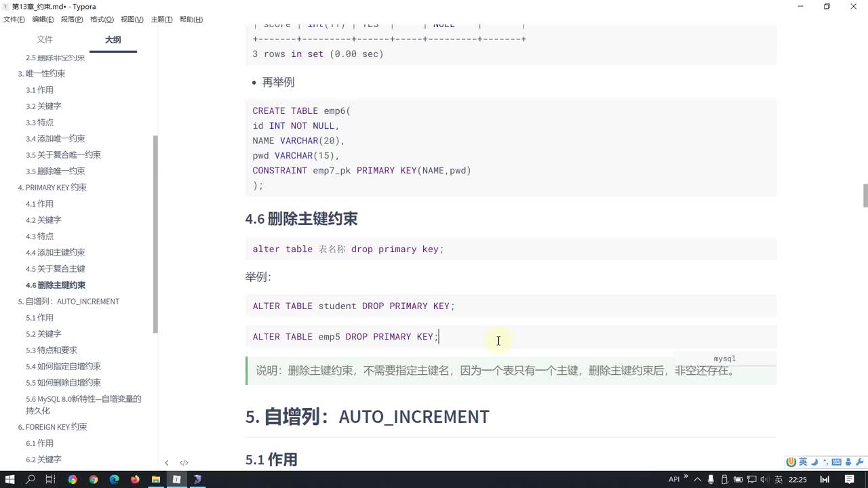Open the notification center icon
This screenshot has height=488, width=868.
(850, 479)
